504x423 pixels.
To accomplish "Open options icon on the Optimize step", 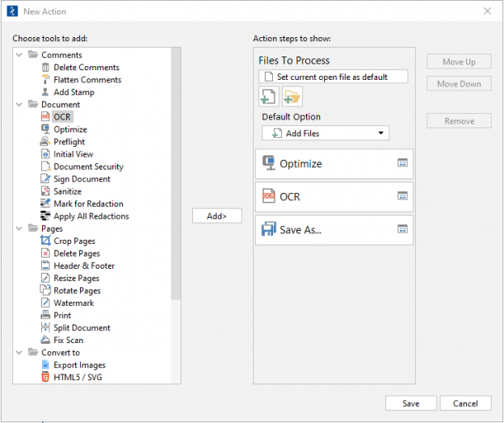I will (401, 163).
